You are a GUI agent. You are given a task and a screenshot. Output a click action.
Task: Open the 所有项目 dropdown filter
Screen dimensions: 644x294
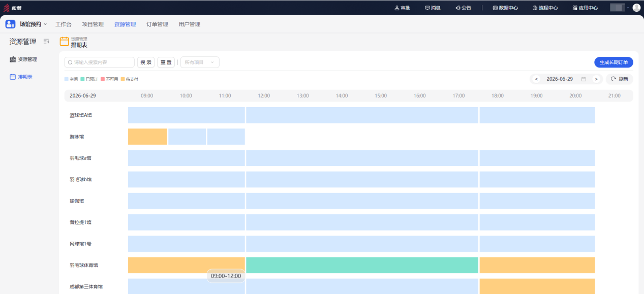click(200, 62)
